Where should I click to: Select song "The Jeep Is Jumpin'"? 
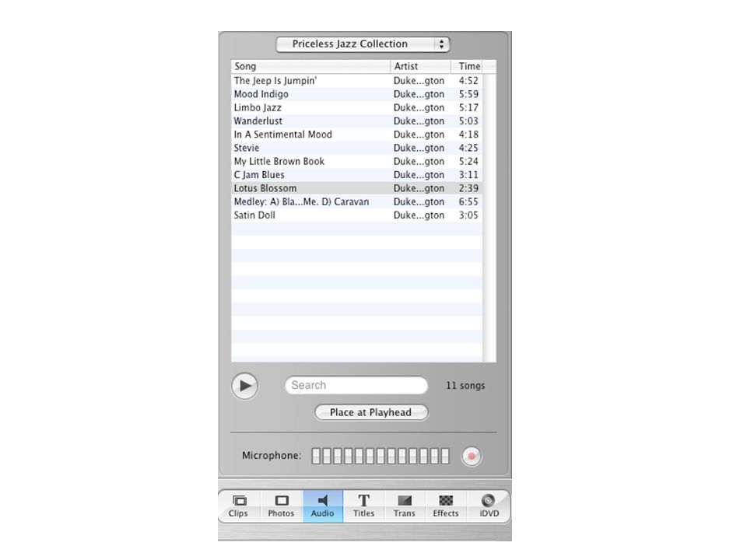[x=357, y=80]
